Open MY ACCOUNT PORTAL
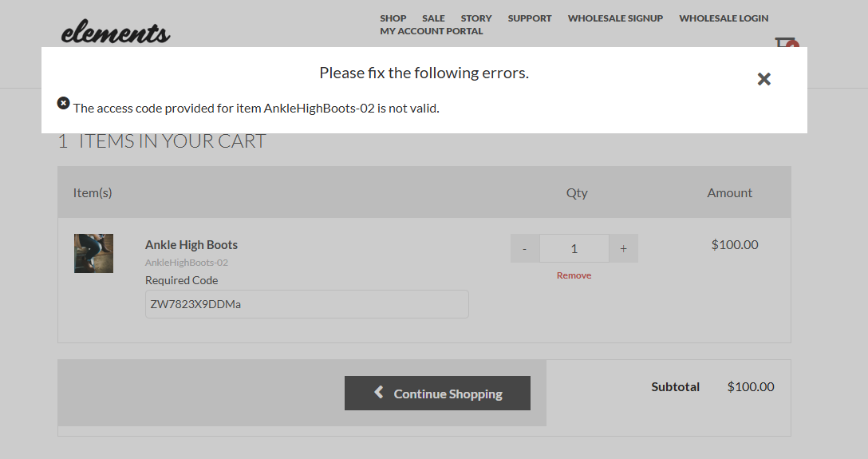The image size is (868, 459). click(432, 31)
